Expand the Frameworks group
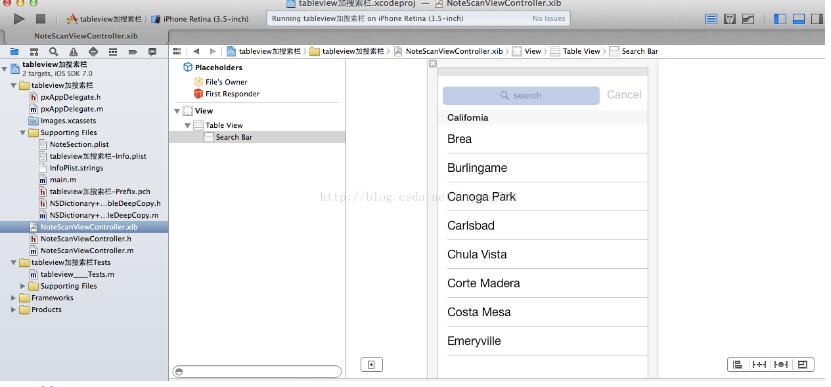The height and width of the screenshot is (387, 831). point(13,298)
